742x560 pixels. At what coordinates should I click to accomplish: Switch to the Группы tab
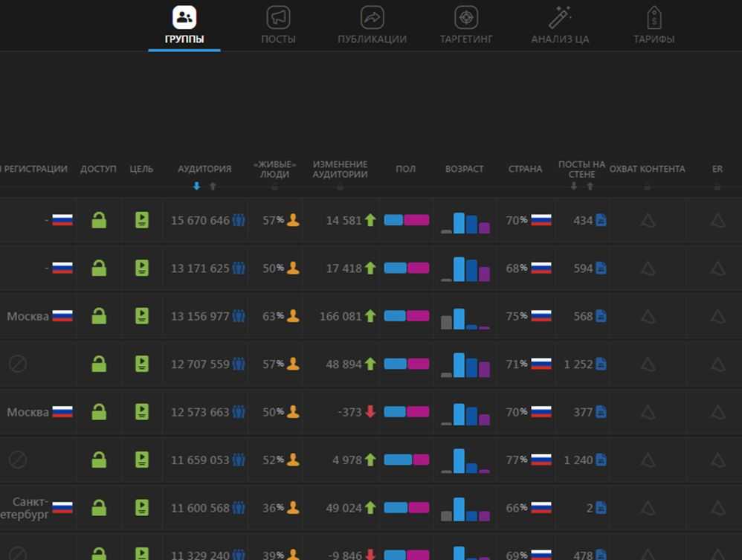click(x=184, y=26)
